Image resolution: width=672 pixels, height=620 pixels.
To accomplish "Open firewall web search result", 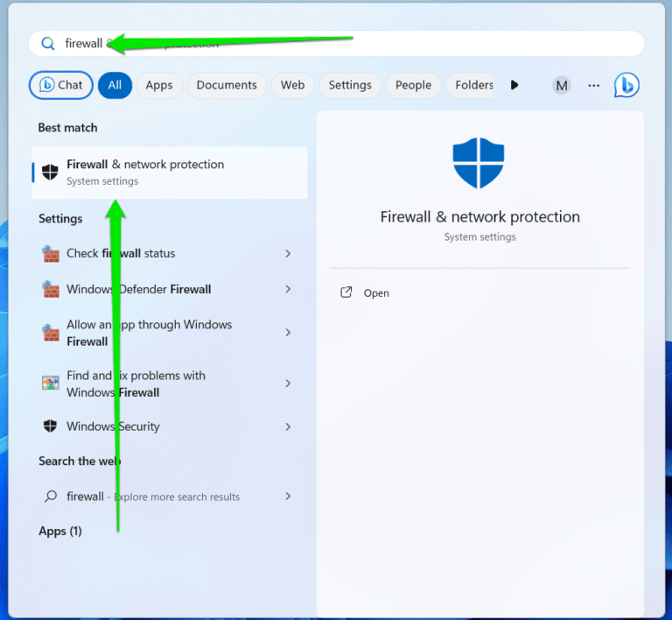I will pos(170,497).
